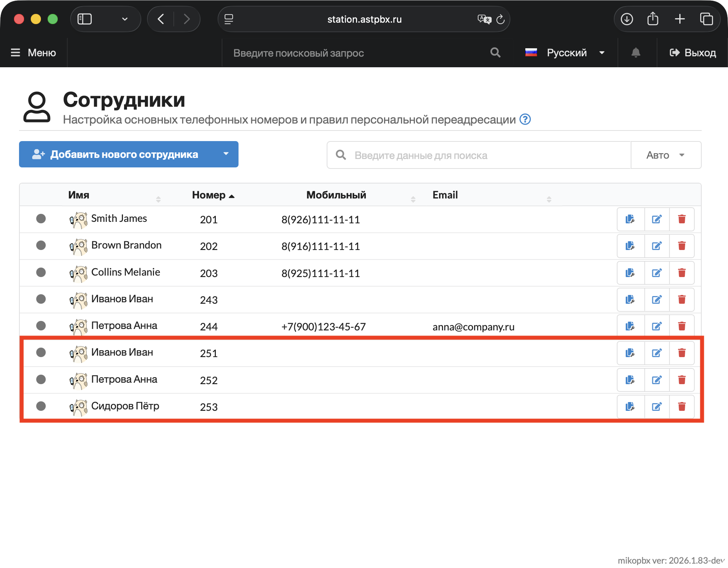This screenshot has height=568, width=728.
Task: Click the Выход logout link
Action: [x=693, y=53]
